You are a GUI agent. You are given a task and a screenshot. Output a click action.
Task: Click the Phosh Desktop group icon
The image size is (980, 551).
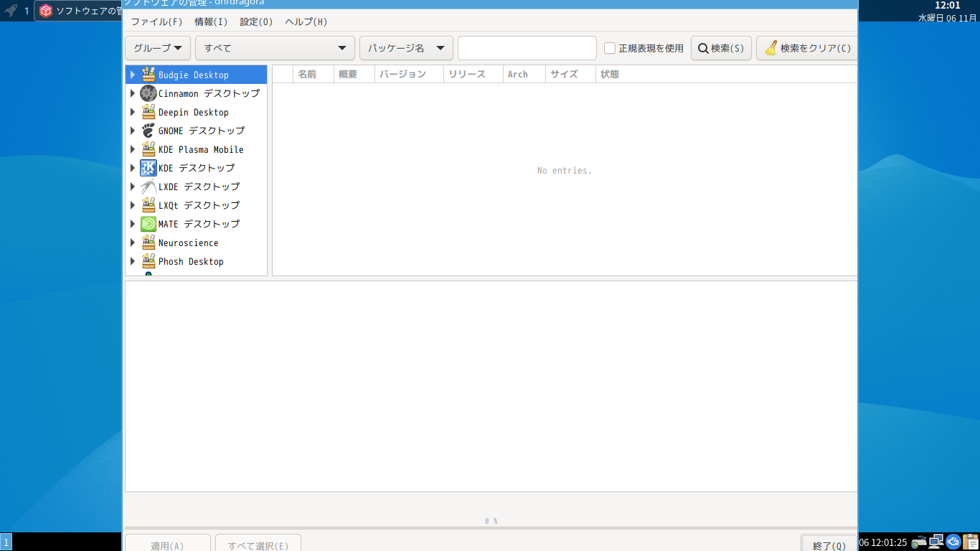click(149, 261)
